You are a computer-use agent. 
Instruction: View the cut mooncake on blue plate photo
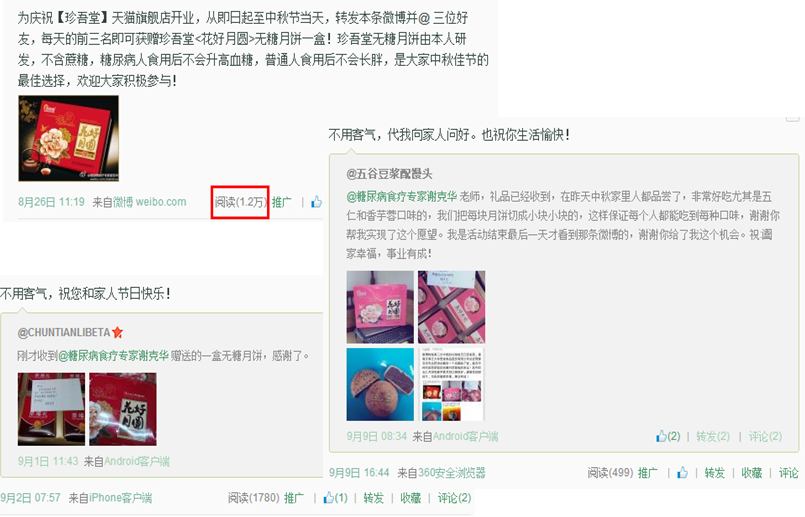380,385
